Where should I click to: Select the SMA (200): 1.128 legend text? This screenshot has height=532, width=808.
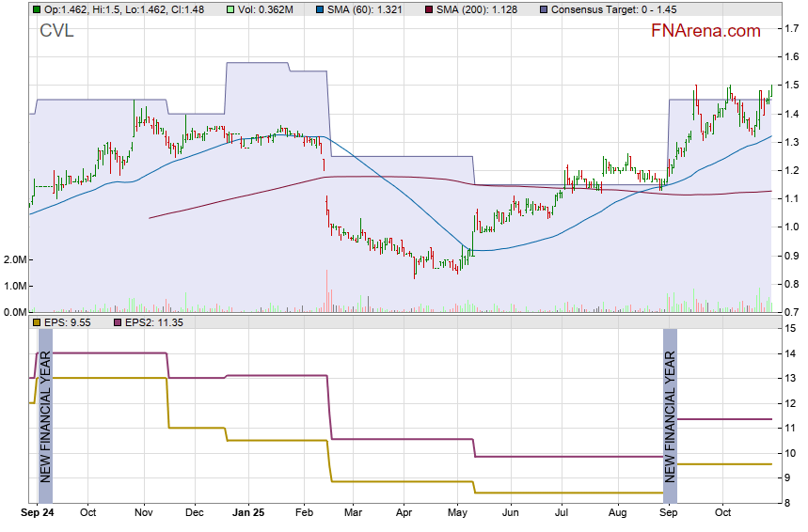tap(482, 8)
